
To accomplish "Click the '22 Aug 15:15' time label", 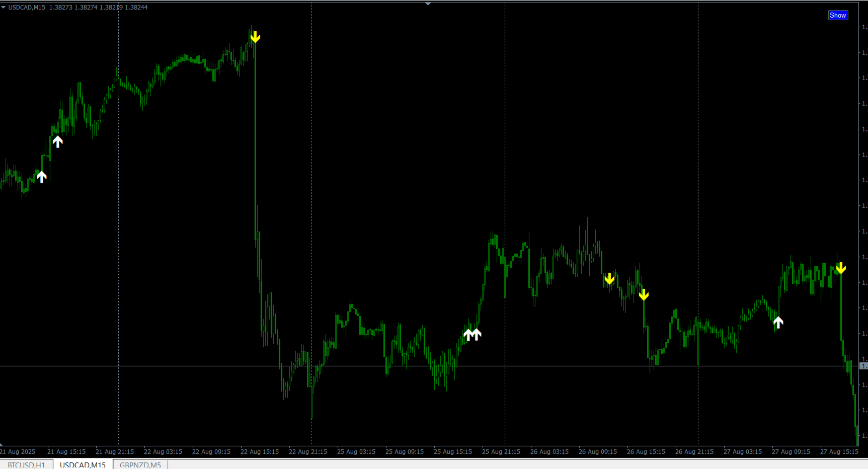I will pyautogui.click(x=260, y=452).
